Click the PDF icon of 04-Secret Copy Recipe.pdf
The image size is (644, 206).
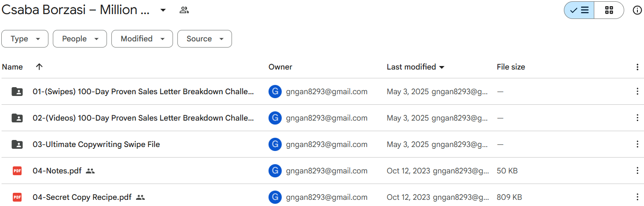tap(17, 197)
